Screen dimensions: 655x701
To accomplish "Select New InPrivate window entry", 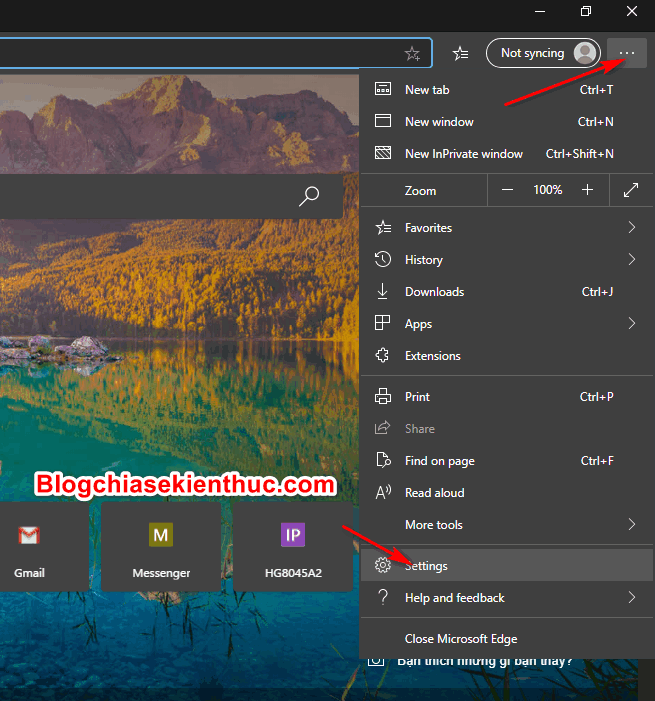I will pos(506,154).
